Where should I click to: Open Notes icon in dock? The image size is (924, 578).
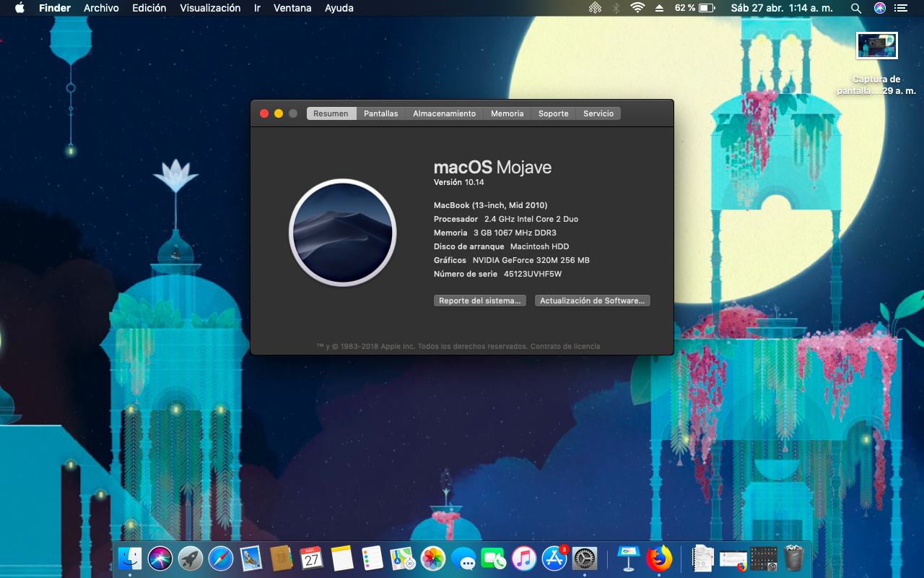[342, 558]
